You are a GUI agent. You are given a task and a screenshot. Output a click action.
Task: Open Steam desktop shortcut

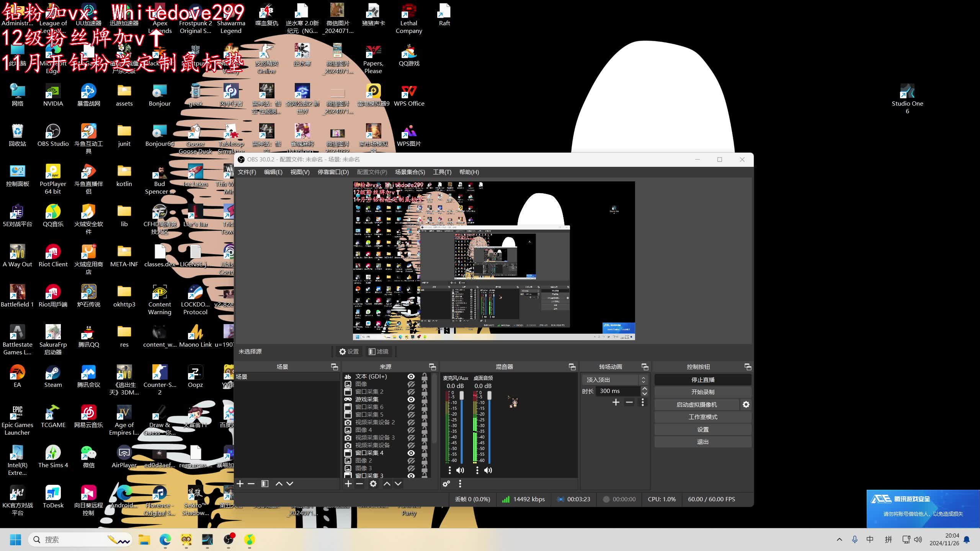pyautogui.click(x=53, y=377)
